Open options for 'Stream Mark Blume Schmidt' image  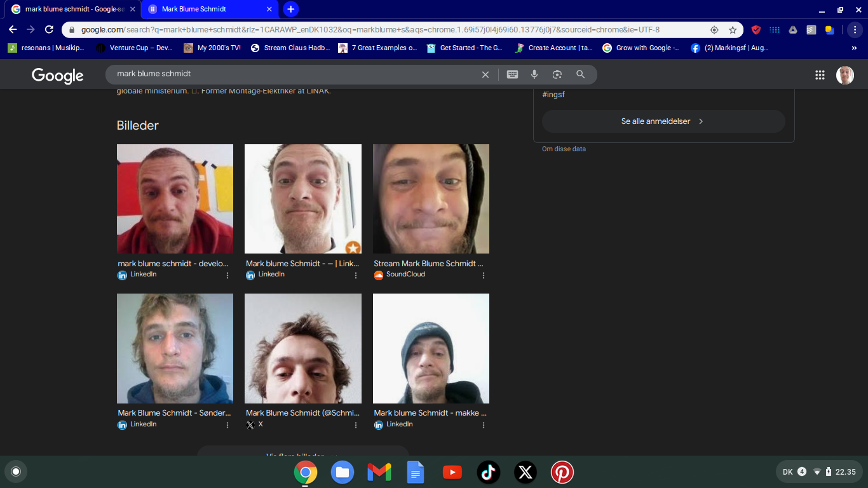[x=484, y=275]
